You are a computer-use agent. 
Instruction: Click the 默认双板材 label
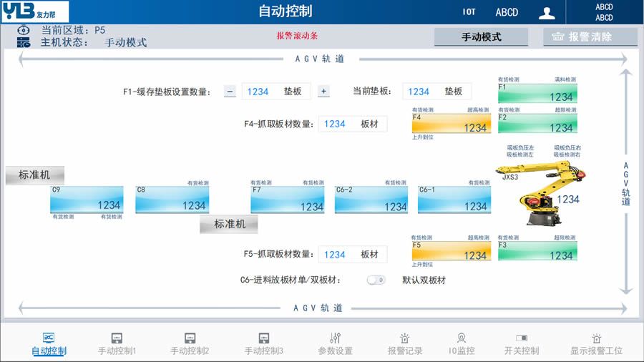(x=424, y=280)
